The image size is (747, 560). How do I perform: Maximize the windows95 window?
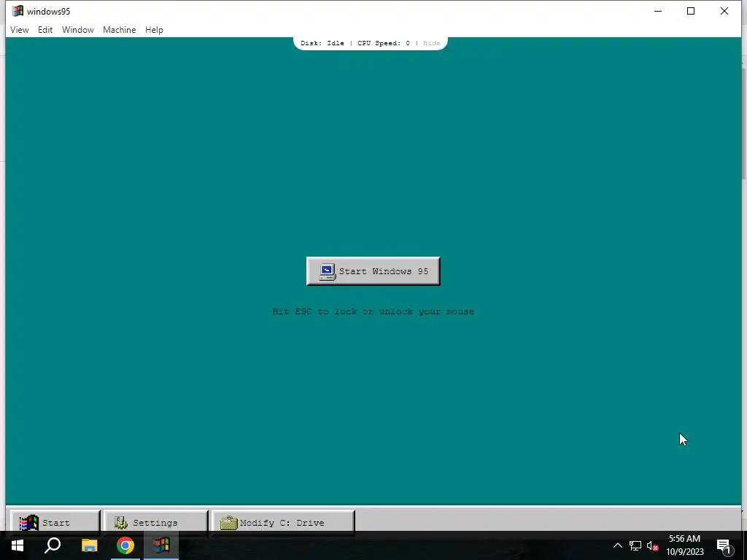691,11
